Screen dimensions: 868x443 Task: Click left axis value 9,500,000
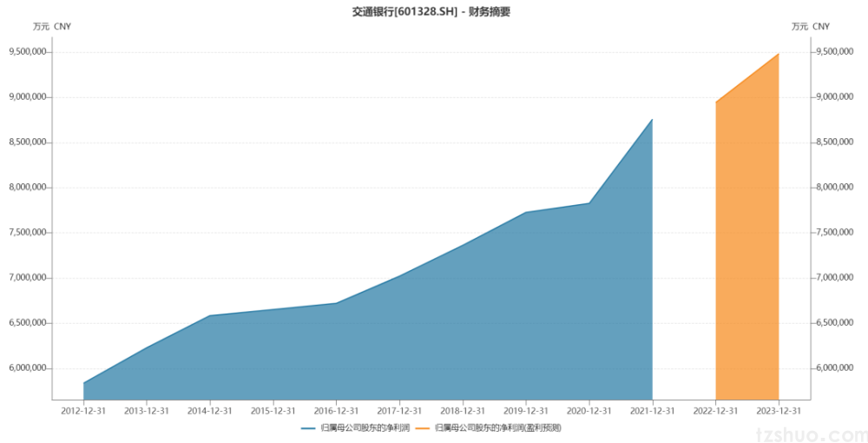(28, 52)
